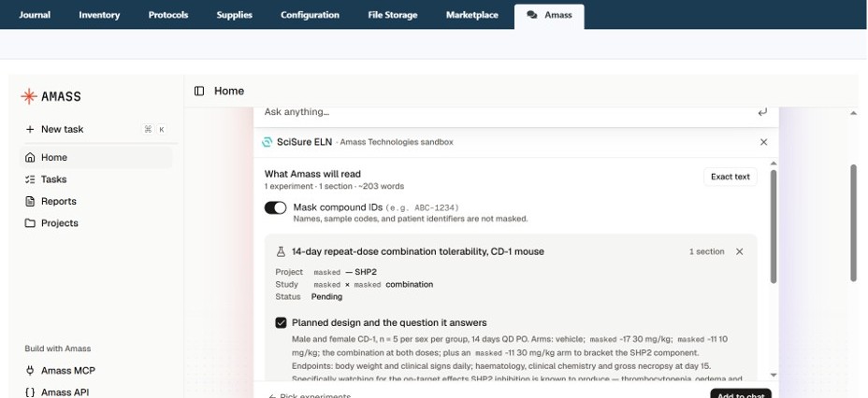Click '1 experiment · 1 section · ~203 words'
The width and height of the screenshot is (868, 398).
coord(334,186)
